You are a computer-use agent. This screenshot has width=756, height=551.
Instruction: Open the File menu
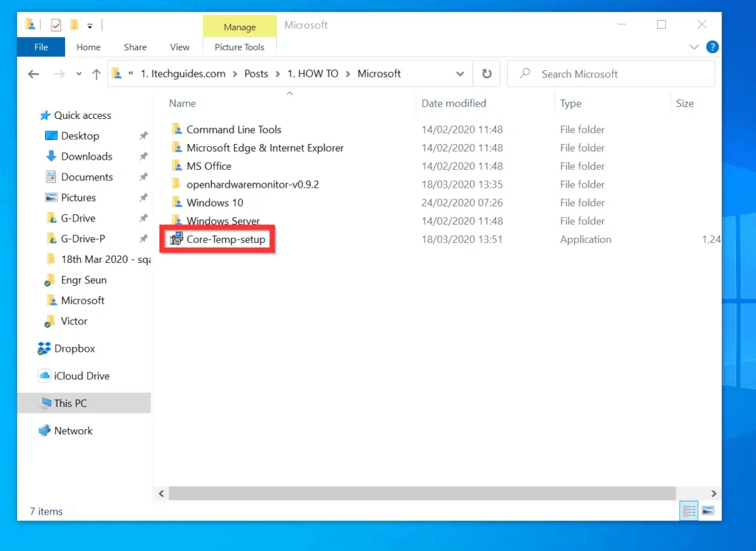41,47
